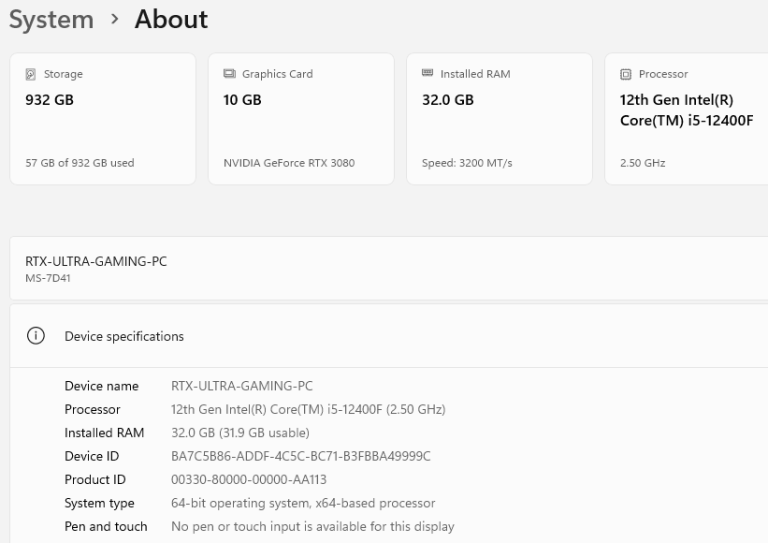Viewport: 768px width, 543px height.
Task: Click the Processor icon in the top card
Action: [x=626, y=74]
